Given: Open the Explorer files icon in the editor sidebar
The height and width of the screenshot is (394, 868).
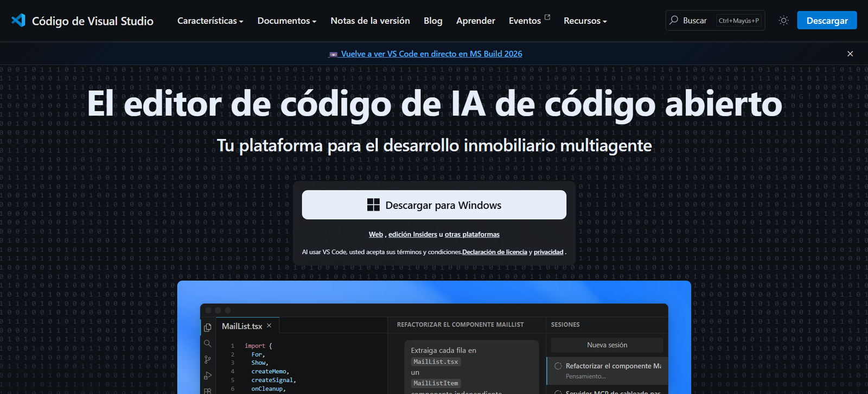Looking at the screenshot, I should pyautogui.click(x=208, y=327).
